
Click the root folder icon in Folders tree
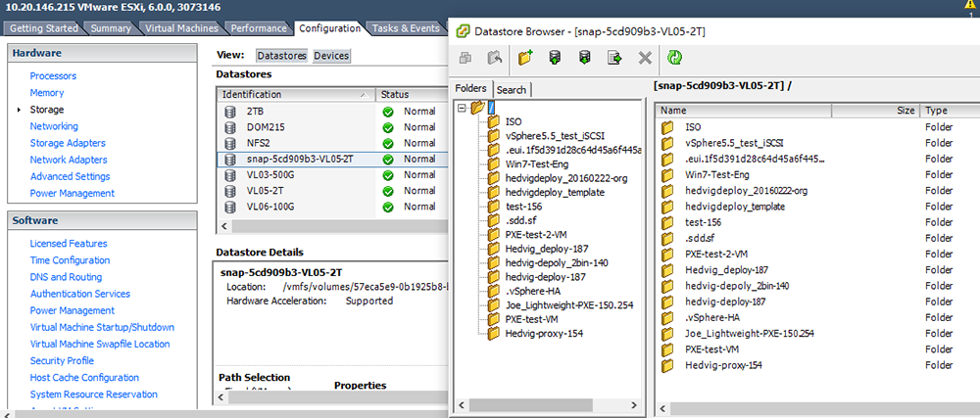coord(478,108)
